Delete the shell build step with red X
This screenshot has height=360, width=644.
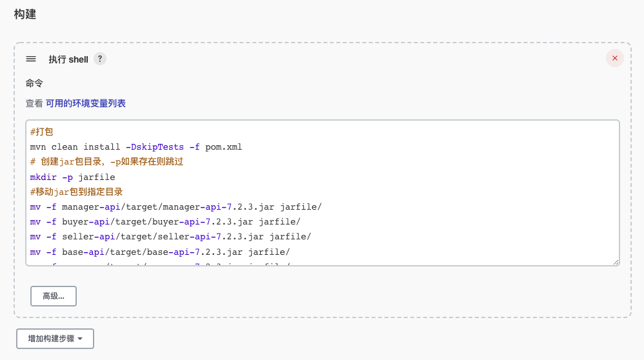click(x=615, y=58)
